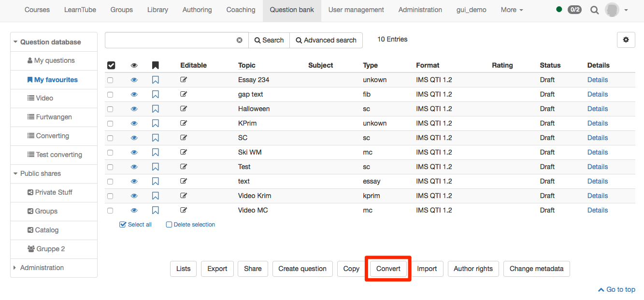
Task: Click in the search input field
Action: pos(169,40)
